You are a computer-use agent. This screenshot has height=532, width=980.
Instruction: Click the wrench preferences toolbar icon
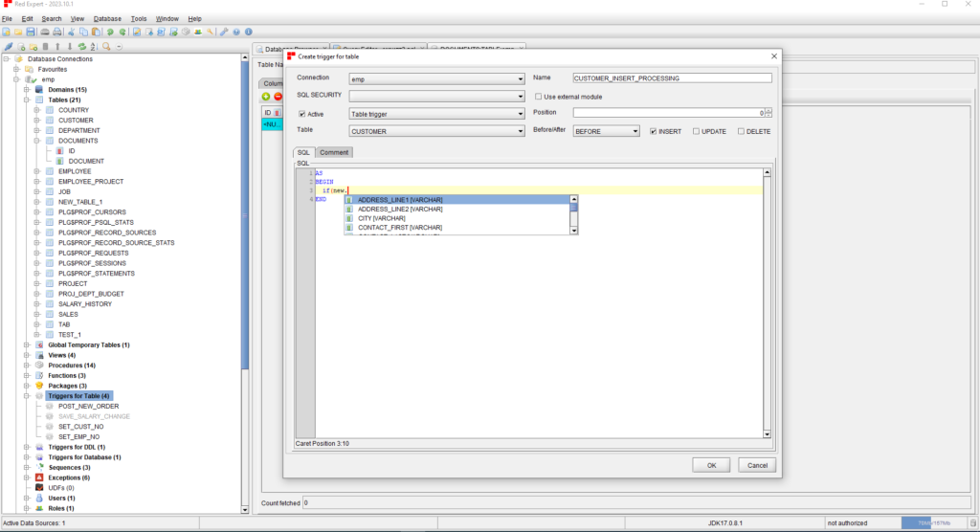(x=223, y=32)
